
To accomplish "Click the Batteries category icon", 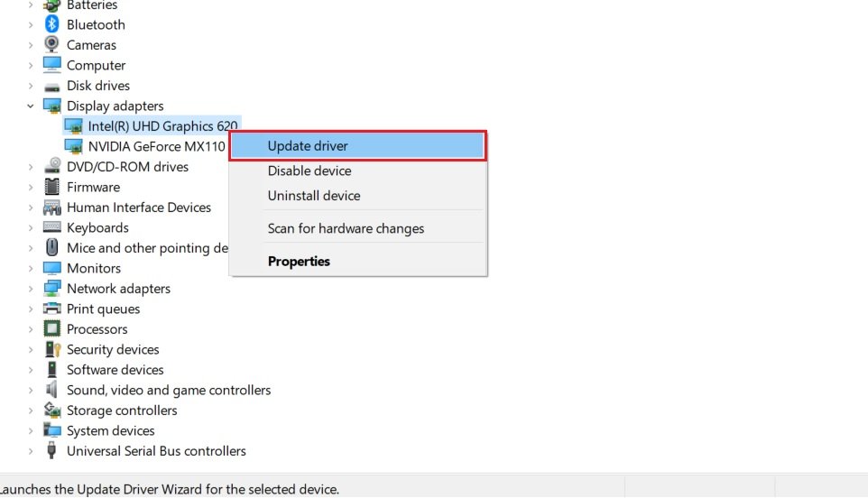I will 52,5.
